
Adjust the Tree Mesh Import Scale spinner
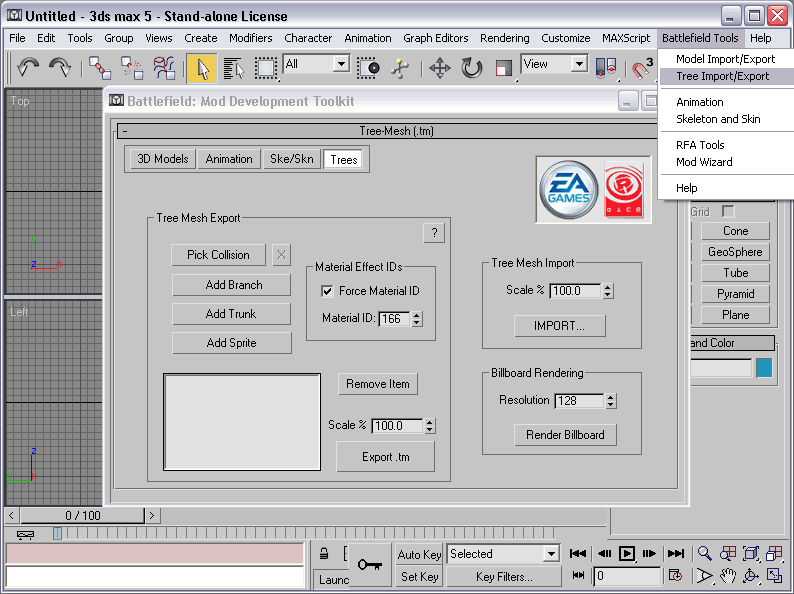(608, 291)
